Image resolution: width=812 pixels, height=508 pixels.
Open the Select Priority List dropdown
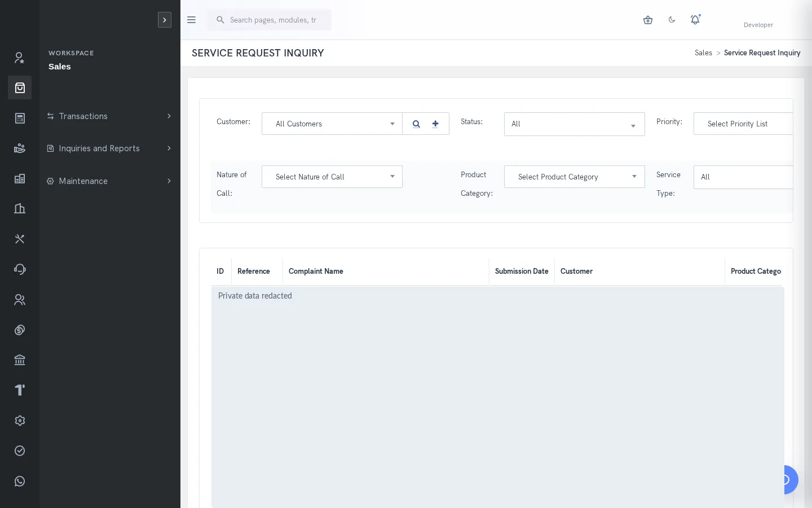coord(743,124)
